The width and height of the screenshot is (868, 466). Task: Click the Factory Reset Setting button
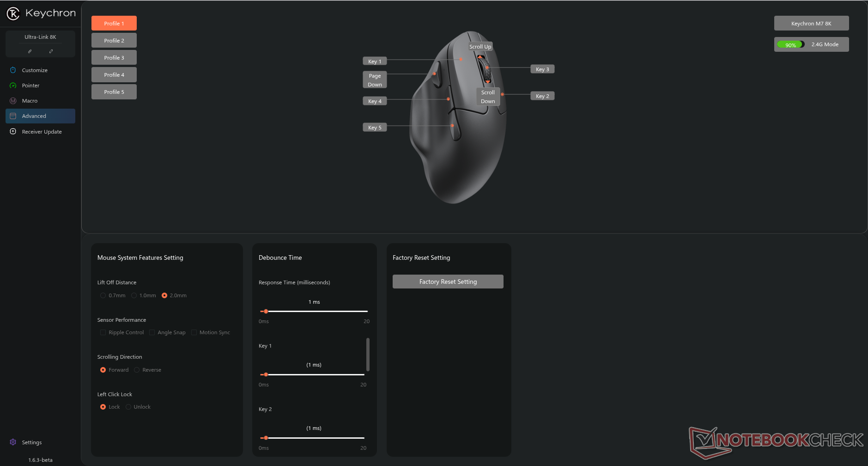coord(448,282)
